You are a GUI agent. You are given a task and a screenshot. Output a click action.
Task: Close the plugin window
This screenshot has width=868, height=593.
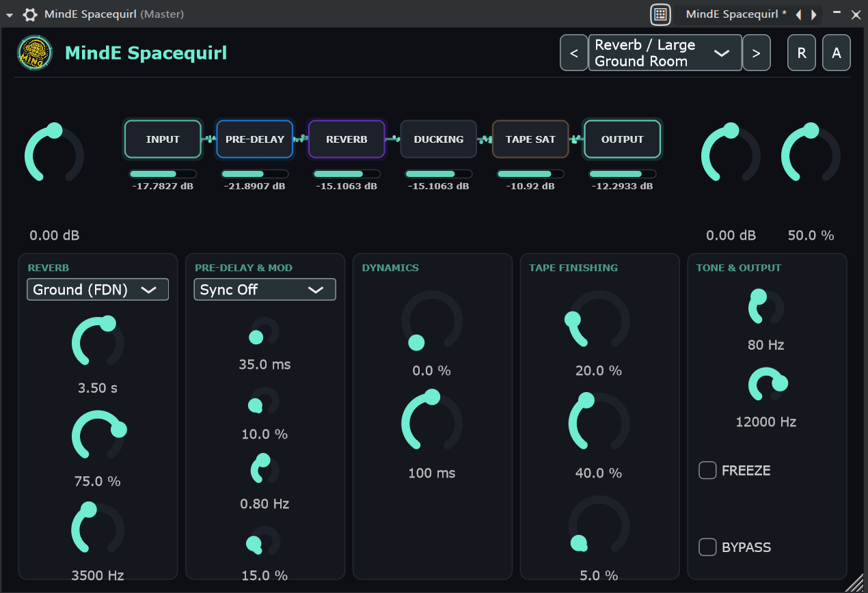click(x=855, y=14)
